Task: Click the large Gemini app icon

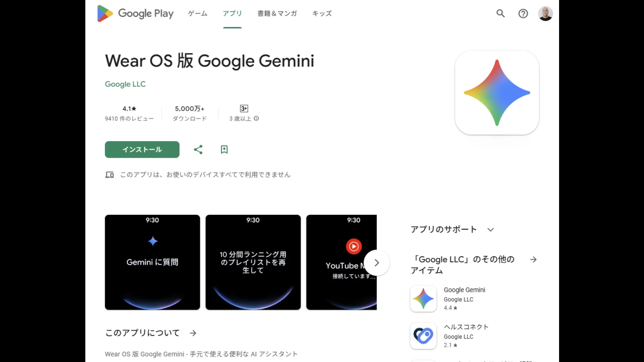Action: point(497,93)
